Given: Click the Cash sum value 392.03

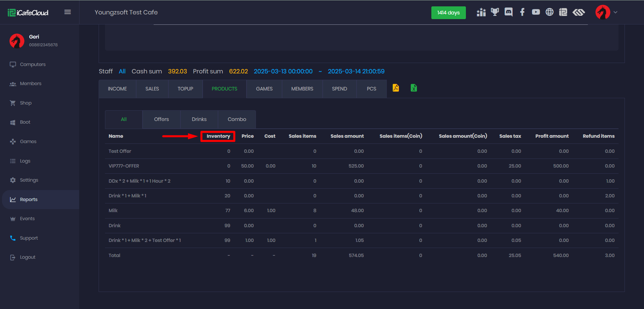Looking at the screenshot, I should (177, 71).
